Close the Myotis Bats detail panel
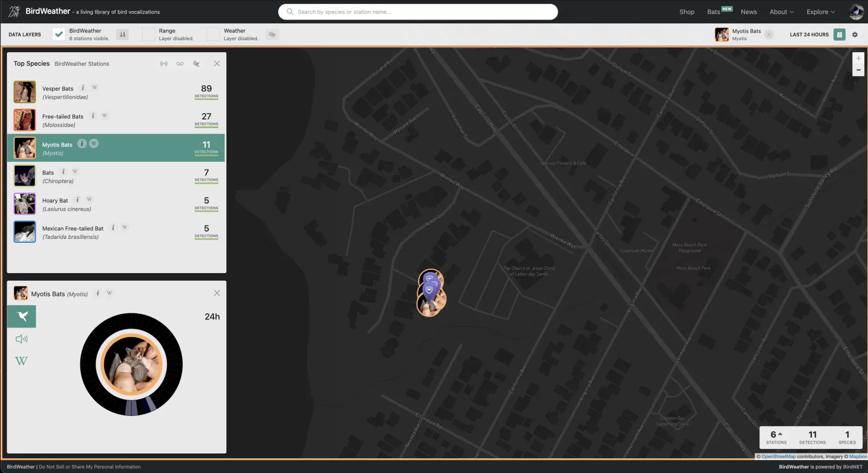 click(217, 293)
